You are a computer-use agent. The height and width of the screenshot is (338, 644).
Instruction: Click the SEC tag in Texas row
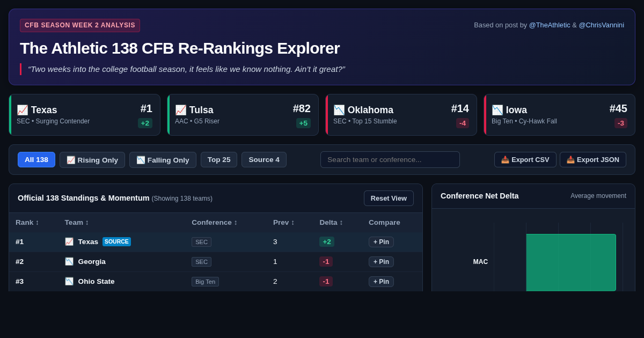[x=201, y=242]
